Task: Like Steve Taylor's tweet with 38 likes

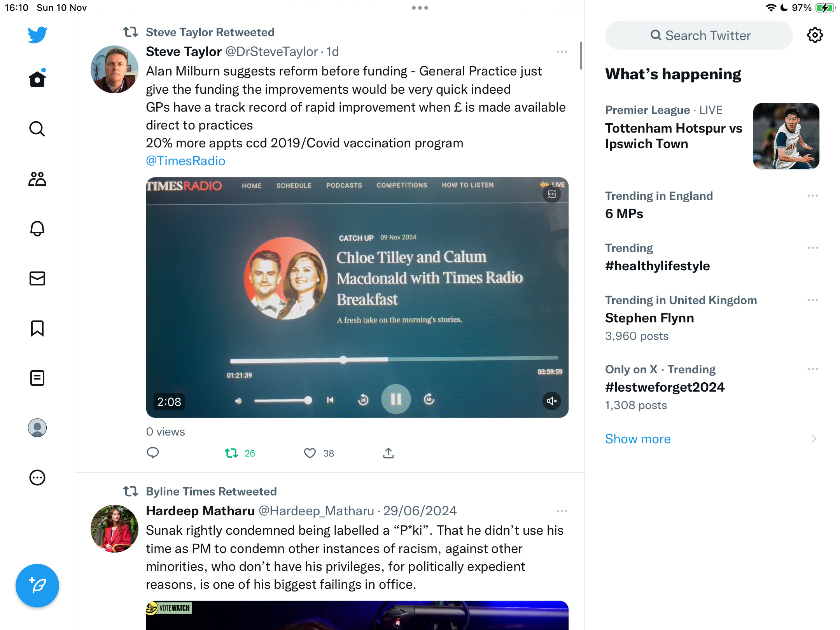Action: coord(319,453)
